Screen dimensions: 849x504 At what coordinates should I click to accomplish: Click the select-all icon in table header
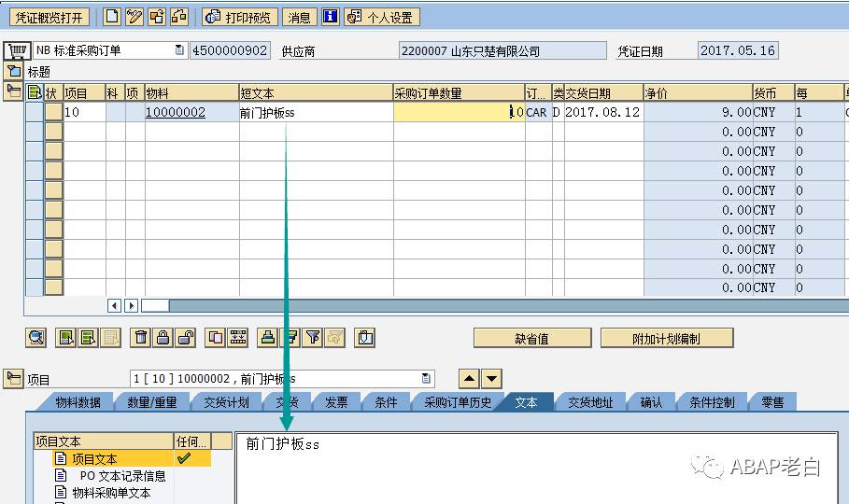[35, 92]
